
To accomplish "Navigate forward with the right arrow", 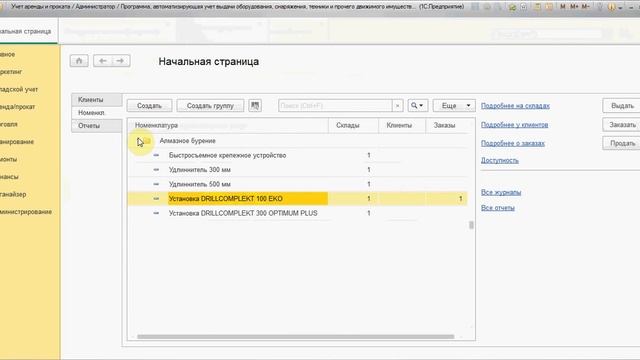I will pos(121,61).
